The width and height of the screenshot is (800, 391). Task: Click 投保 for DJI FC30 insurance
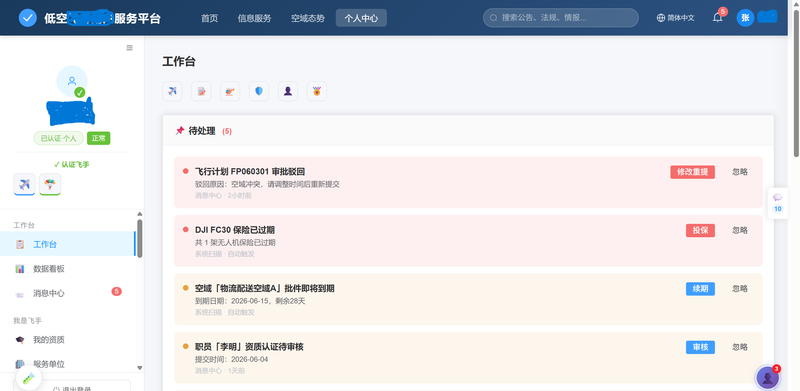pos(700,230)
